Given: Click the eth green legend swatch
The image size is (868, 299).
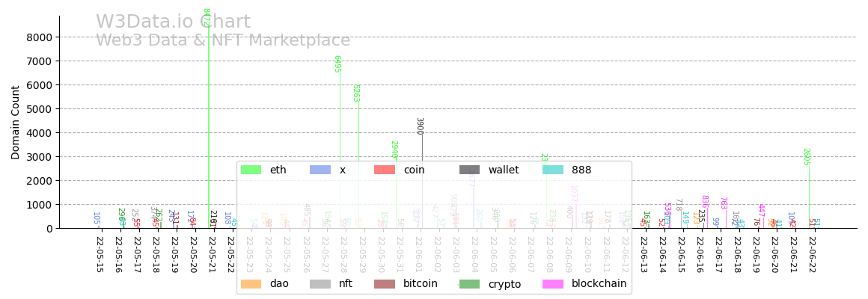Looking at the screenshot, I should (x=251, y=170).
